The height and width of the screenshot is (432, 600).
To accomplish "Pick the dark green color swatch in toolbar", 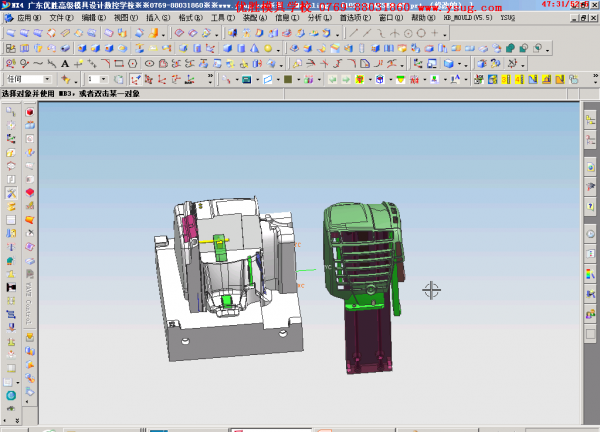I will tap(288, 80).
